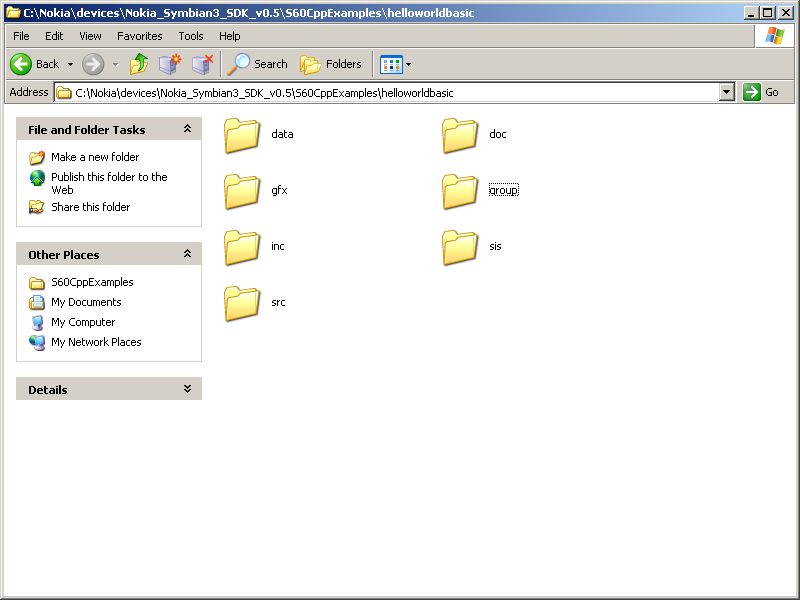The height and width of the screenshot is (600, 800).
Task: Click the Views grid icon
Action: (x=391, y=65)
